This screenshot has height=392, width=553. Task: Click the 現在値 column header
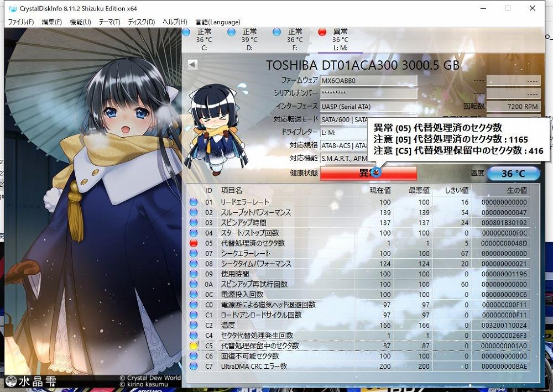point(380,190)
